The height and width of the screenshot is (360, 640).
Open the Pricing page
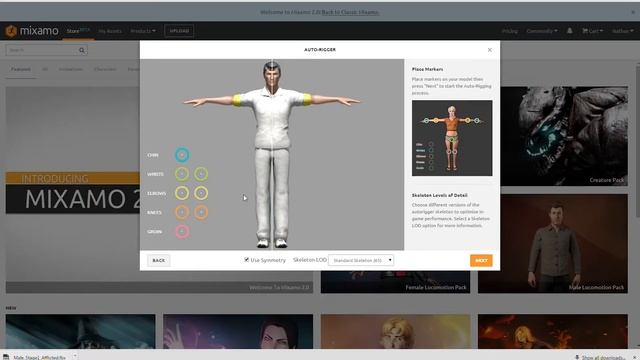tap(509, 31)
